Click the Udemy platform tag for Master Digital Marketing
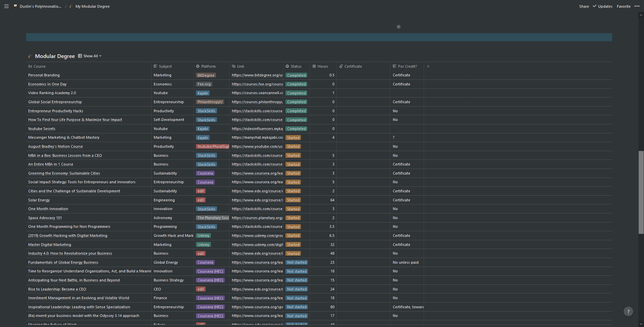This screenshot has height=327, width=644. pyautogui.click(x=203, y=245)
